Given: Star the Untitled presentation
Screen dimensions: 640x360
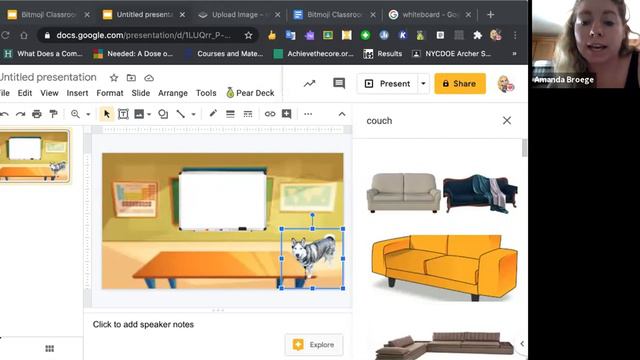Looking at the screenshot, I should (114, 78).
